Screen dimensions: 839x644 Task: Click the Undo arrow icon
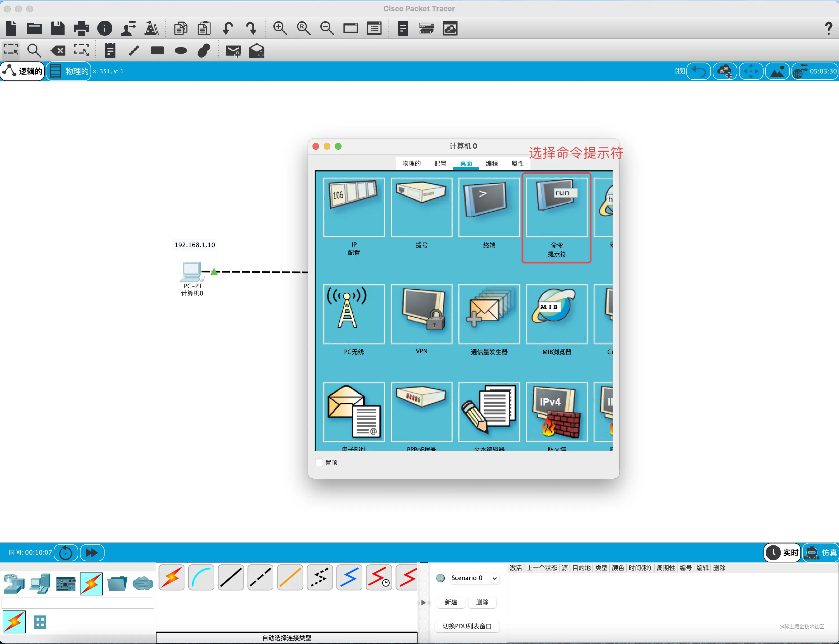pyautogui.click(x=227, y=28)
